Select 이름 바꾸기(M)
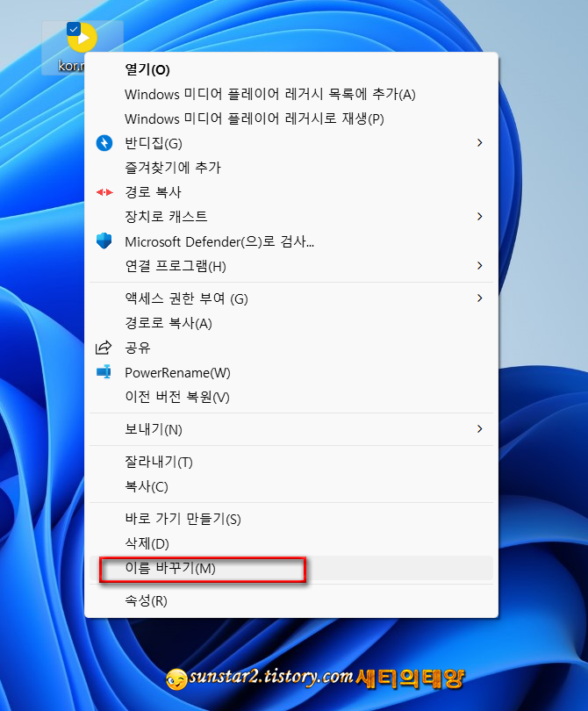Screen dimensions: 588x711 point(291,568)
